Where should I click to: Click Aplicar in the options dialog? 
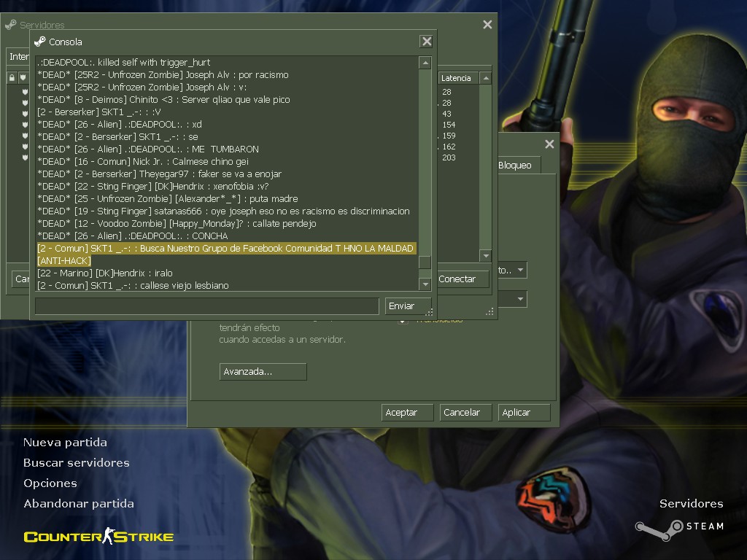(x=524, y=413)
